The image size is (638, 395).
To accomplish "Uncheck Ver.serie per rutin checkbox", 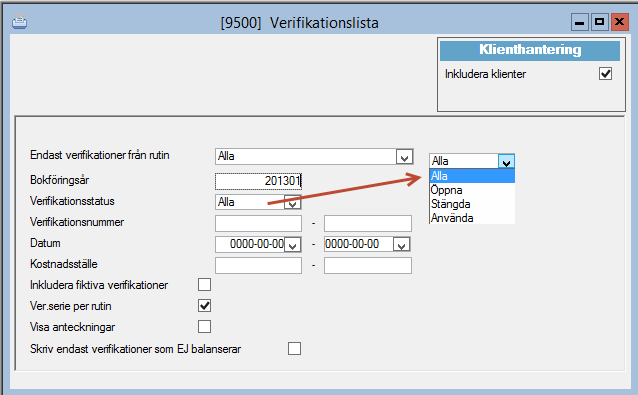I will point(204,306).
